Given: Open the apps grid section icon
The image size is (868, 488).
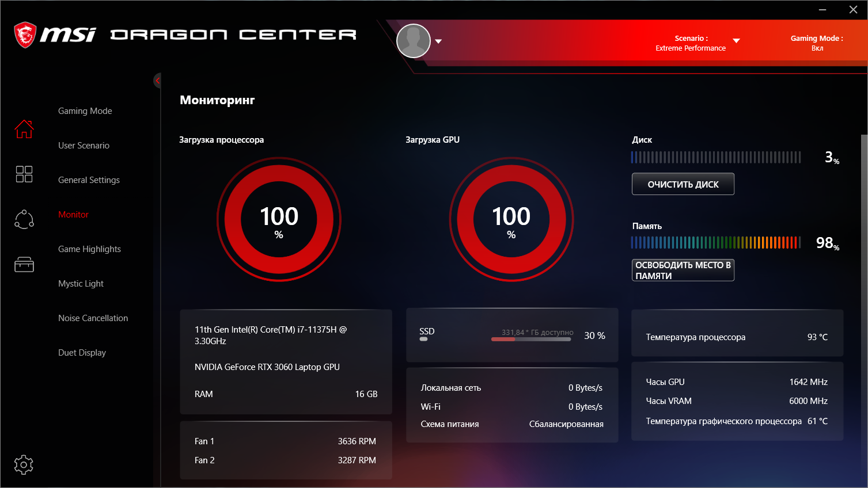Looking at the screenshot, I should pyautogui.click(x=24, y=174).
